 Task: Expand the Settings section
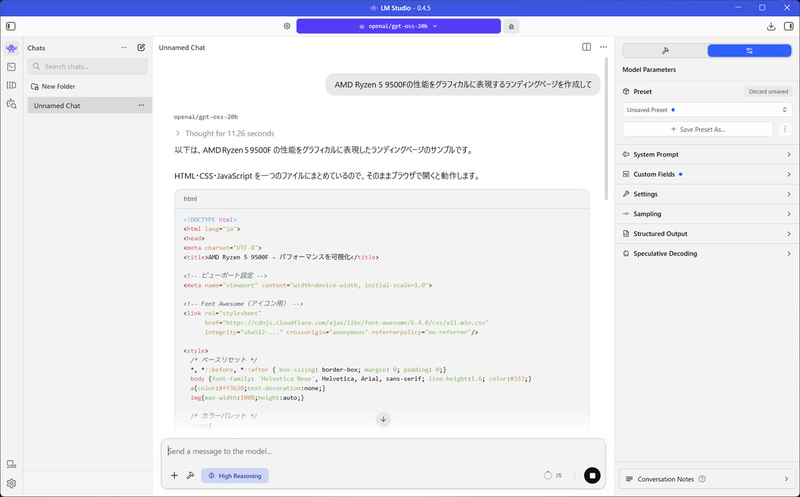click(707, 194)
